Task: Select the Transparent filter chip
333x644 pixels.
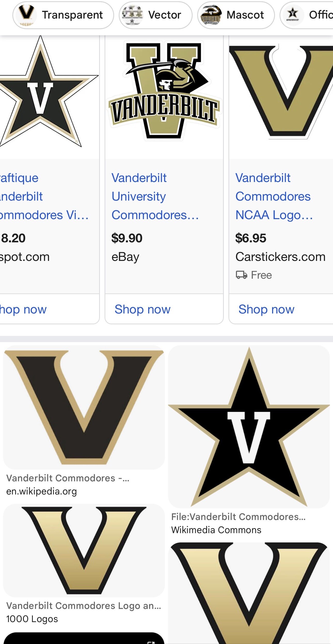Action: point(63,15)
